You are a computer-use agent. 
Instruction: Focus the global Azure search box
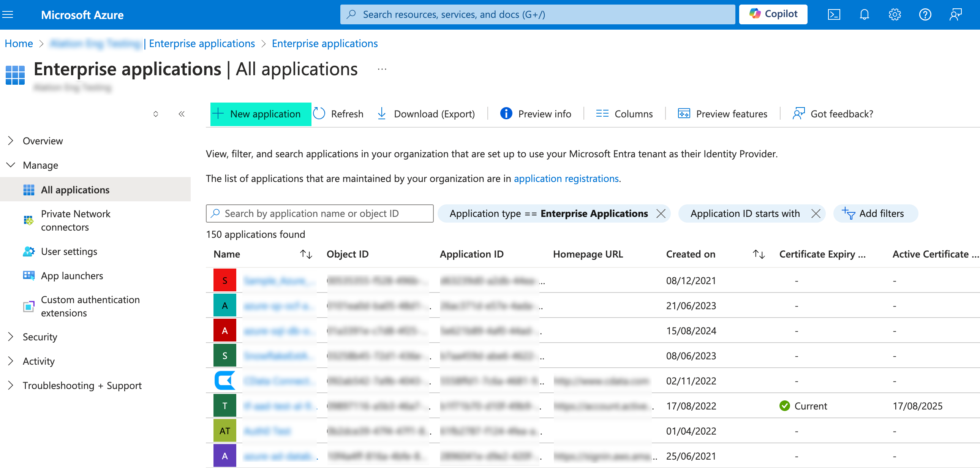pos(537,14)
